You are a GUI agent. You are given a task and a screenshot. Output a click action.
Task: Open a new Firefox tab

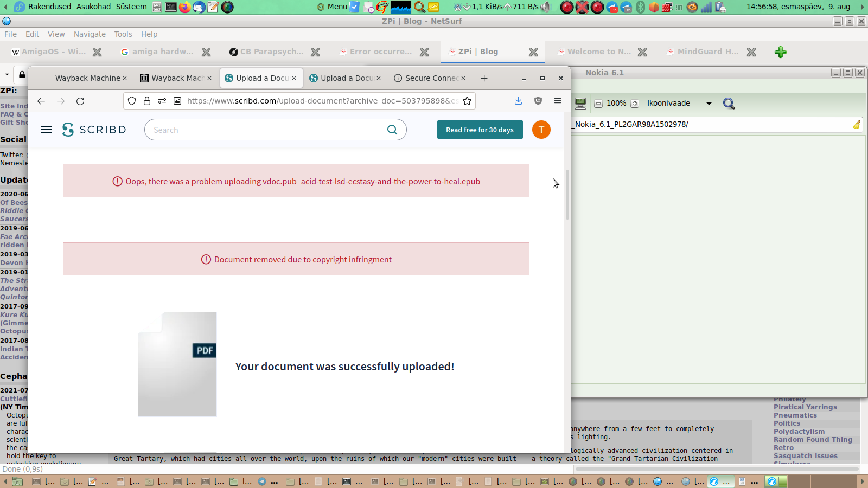[484, 78]
